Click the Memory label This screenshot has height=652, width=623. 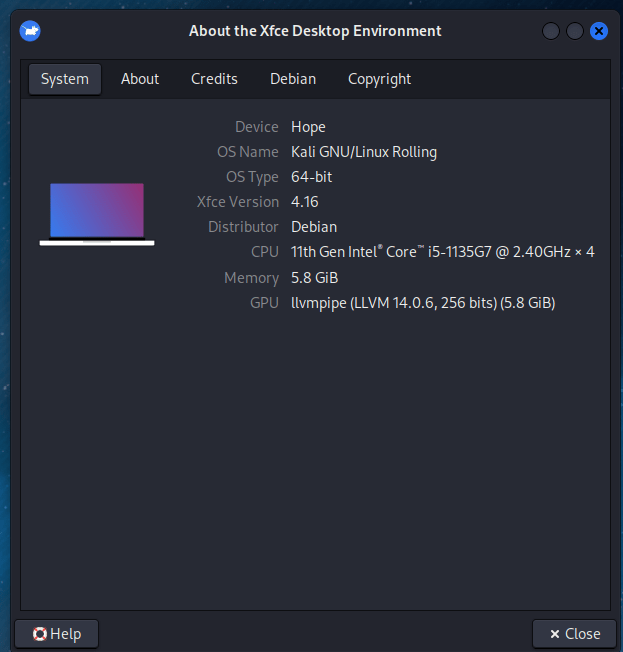[252, 278]
